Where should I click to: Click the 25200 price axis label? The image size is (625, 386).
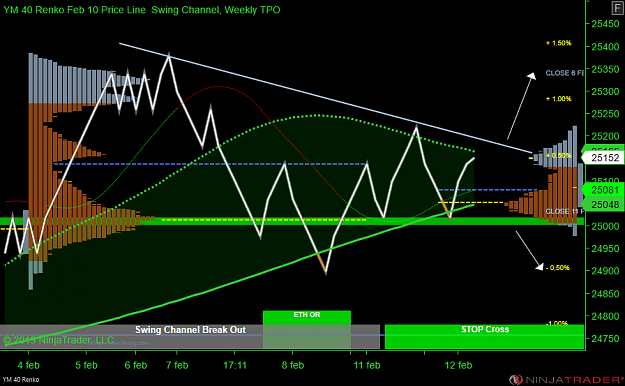605,136
